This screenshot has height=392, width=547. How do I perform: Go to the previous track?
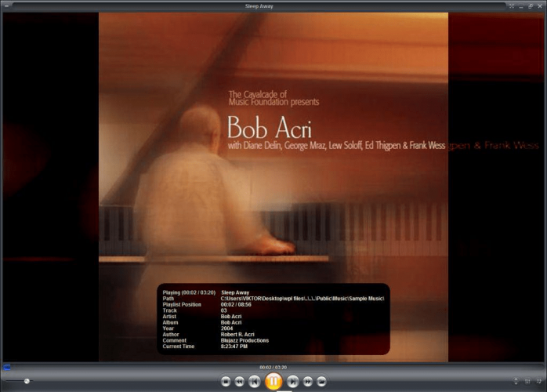(x=255, y=382)
